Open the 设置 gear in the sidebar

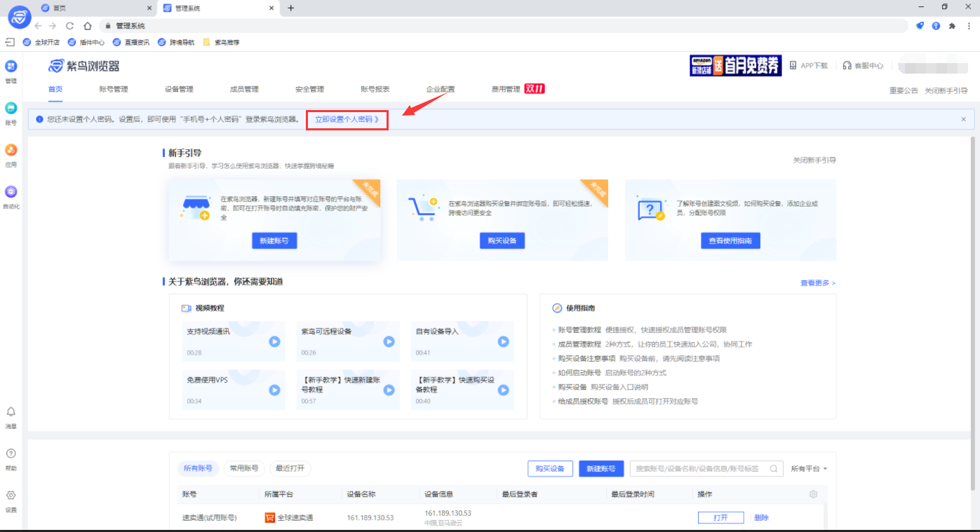11,495
